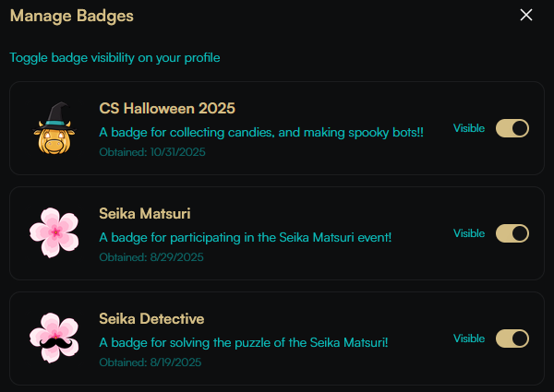Screen dimensions: 554x392
Task: Disable the Seika Detective badge toggle
Action: (x=512, y=339)
